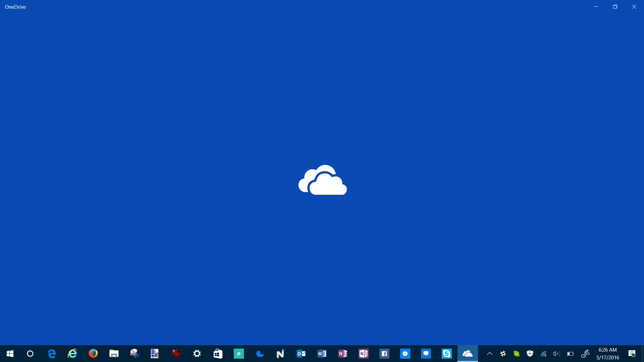The image size is (644, 362).
Task: Launch Word from taskbar
Action: pyautogui.click(x=322, y=354)
